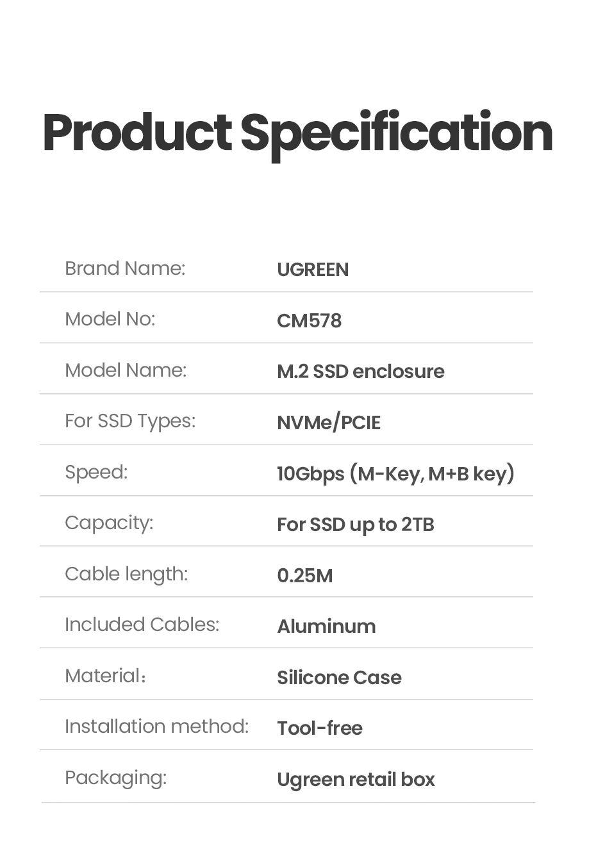
Task: Click the For SSD Types label
Action: click(130, 421)
